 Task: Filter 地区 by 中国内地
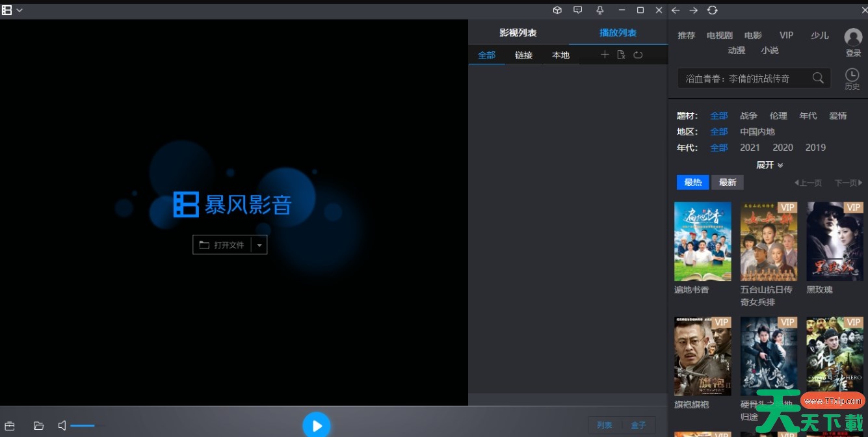pos(757,131)
